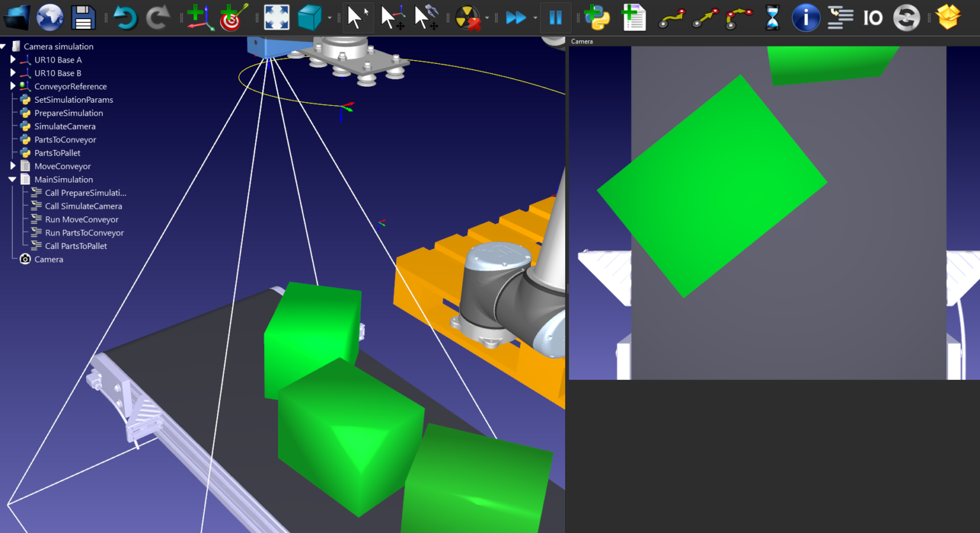Undo the last action
This screenshot has height=533, width=980.
(x=125, y=17)
